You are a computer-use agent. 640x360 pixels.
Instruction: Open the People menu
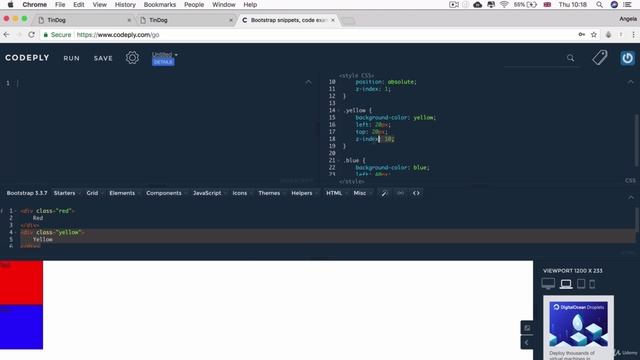(x=194, y=4)
